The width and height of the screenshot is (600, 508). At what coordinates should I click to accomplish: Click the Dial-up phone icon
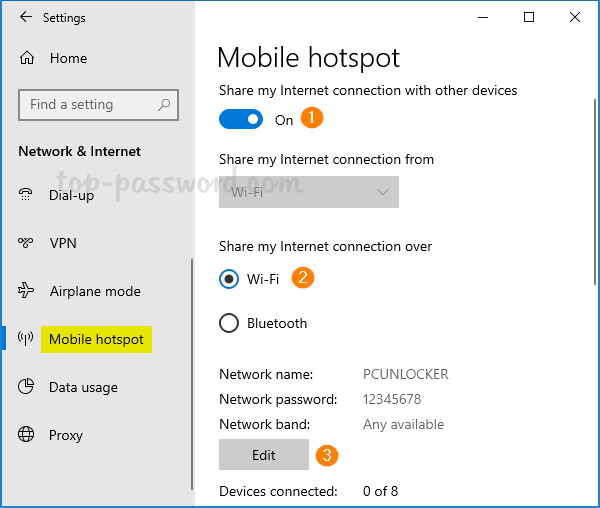click(x=26, y=195)
